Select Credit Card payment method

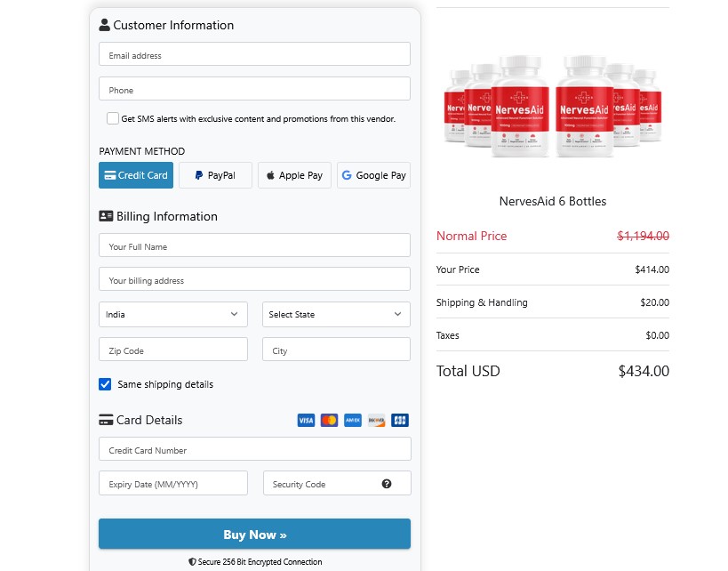coord(136,175)
